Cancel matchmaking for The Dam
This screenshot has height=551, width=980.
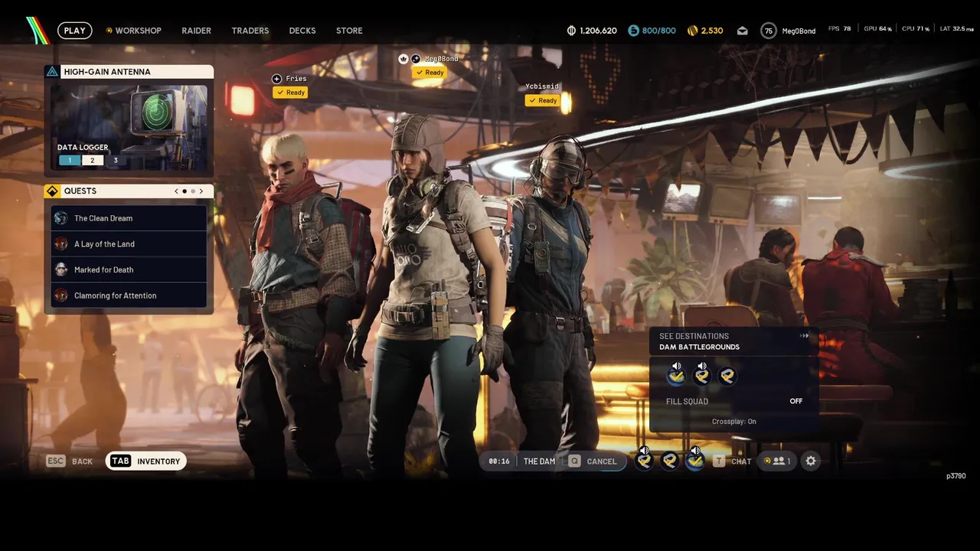(x=593, y=461)
